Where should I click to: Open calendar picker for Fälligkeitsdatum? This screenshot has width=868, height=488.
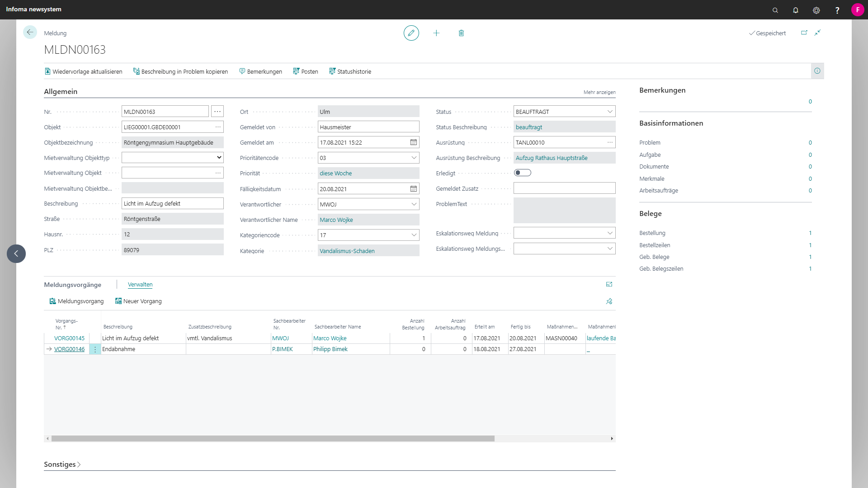pos(413,189)
